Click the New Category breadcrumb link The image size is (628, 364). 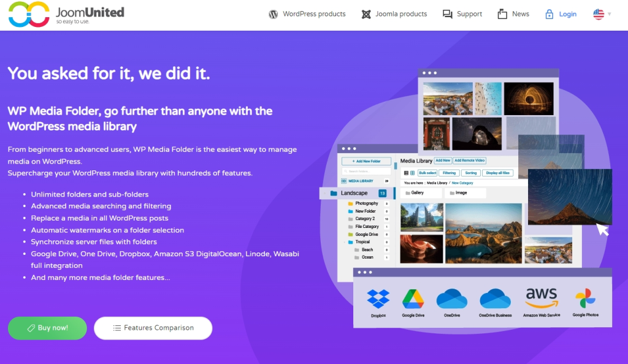462,183
